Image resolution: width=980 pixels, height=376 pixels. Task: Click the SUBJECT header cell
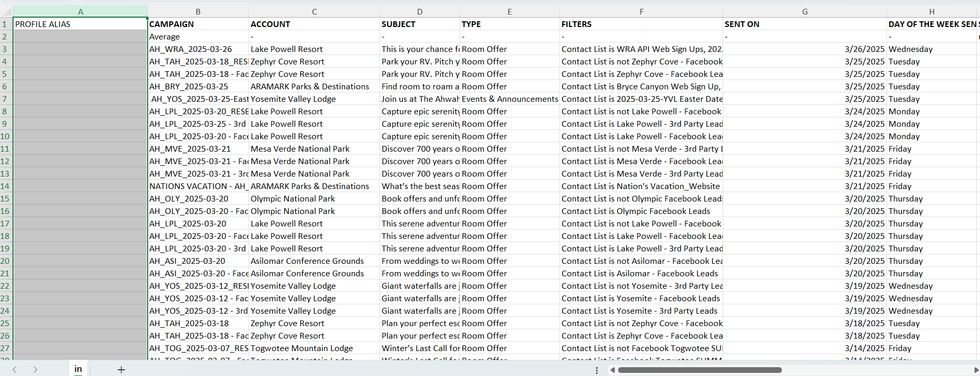pyautogui.click(x=420, y=24)
